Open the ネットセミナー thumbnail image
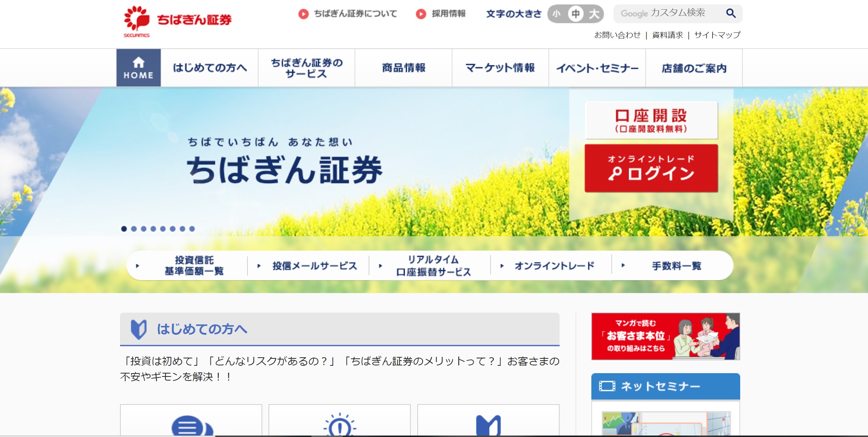This screenshot has height=437, width=868. coord(666,424)
